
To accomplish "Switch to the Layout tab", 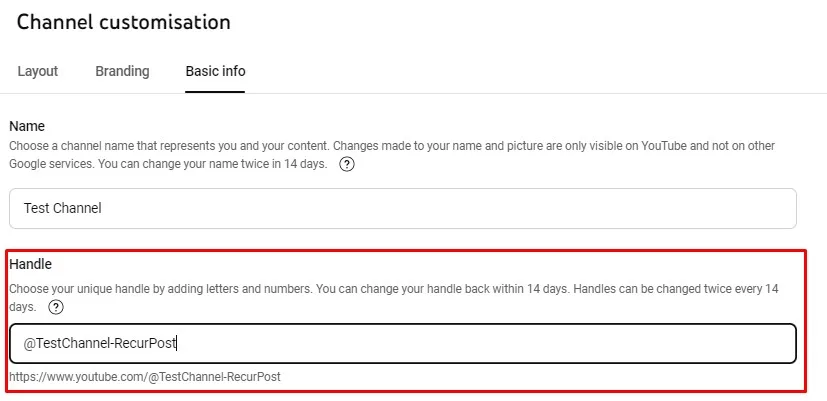I will pyautogui.click(x=38, y=71).
